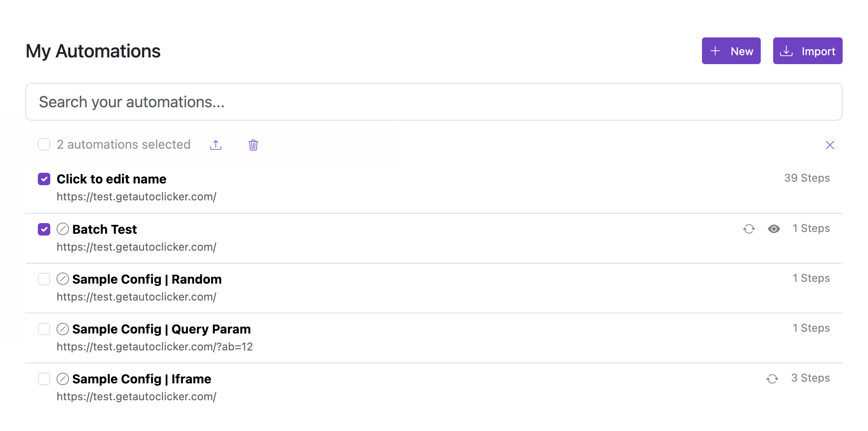Uncheck the Batch Test checkbox
868x431 pixels.
click(x=44, y=229)
